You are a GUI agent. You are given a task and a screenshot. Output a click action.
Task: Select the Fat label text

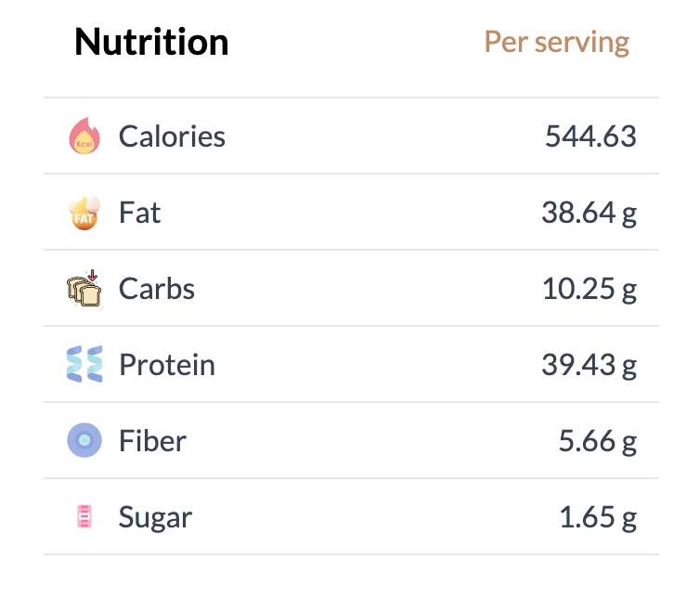click(140, 212)
